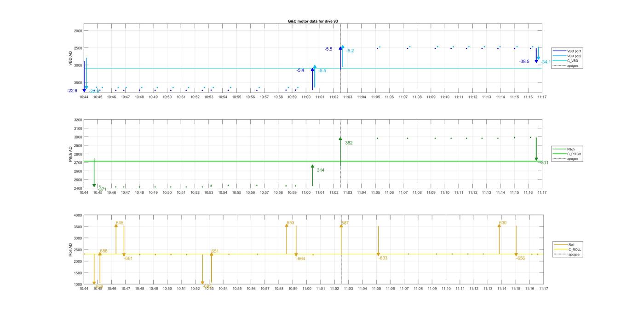Click the '-633' roll data label
Screen dimensions: 644x319
[383, 258]
